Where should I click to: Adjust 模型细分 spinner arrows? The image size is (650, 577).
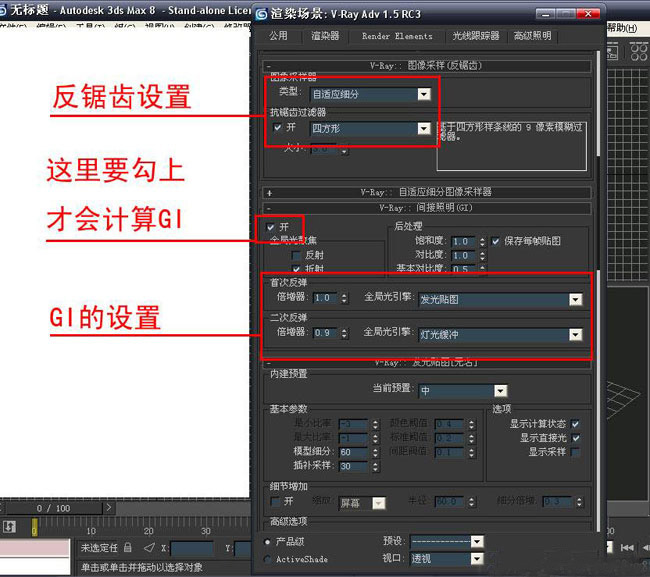point(375,452)
